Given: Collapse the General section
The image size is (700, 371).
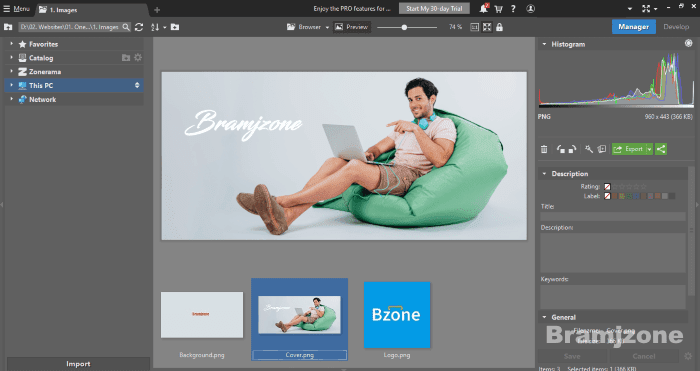Looking at the screenshot, I should (x=544, y=317).
